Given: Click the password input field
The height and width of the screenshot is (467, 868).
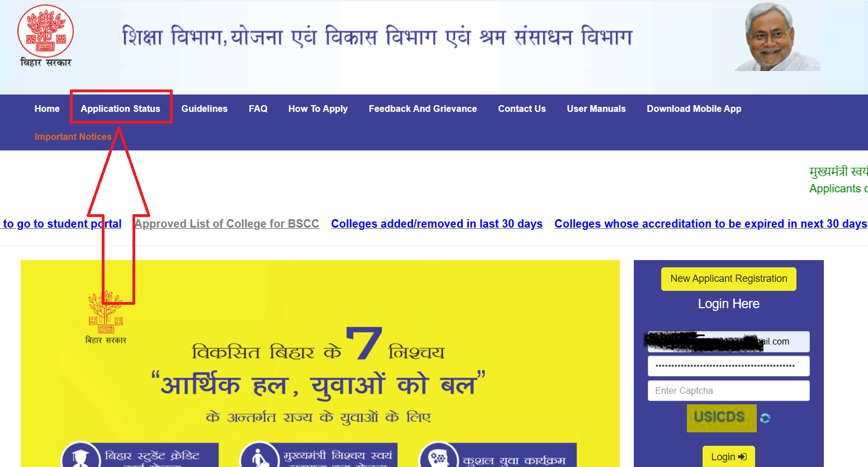Looking at the screenshot, I should pos(729,366).
